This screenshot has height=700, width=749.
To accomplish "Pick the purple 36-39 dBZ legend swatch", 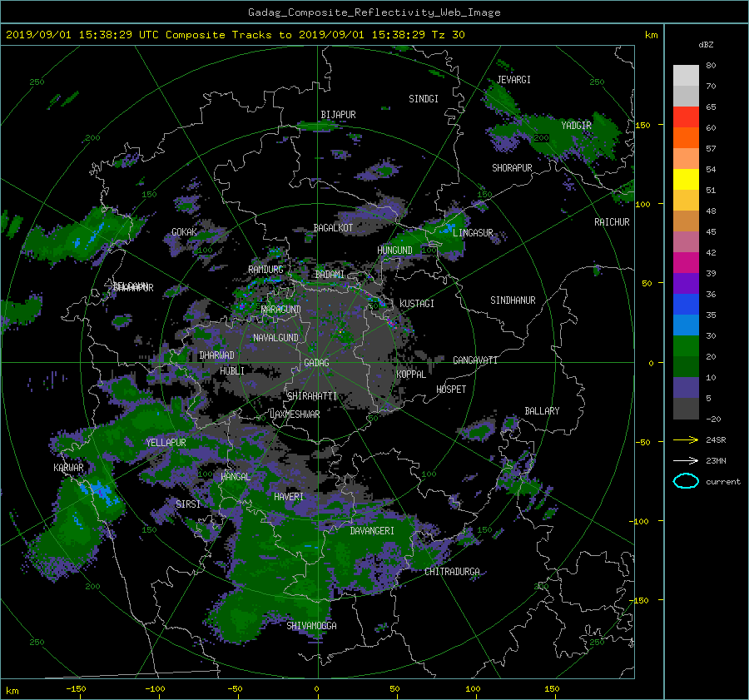I will click(686, 283).
